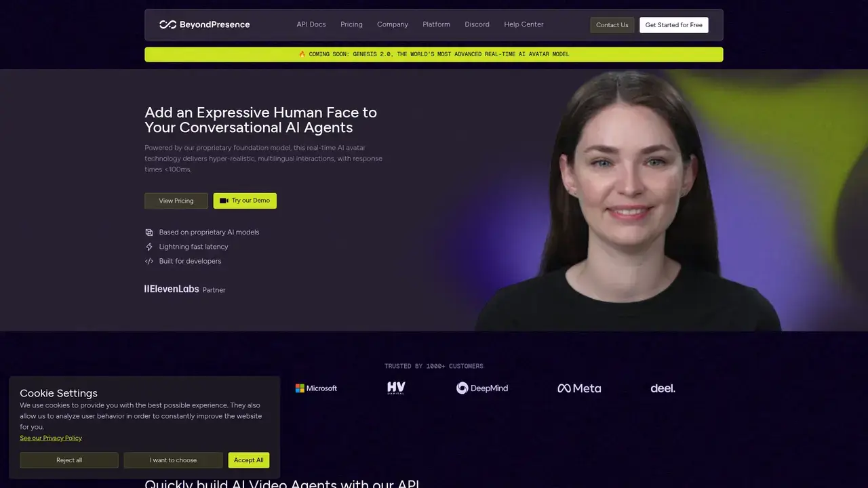Image resolution: width=868 pixels, height=488 pixels.
Task: Open the API Docs menu item
Action: coord(311,24)
